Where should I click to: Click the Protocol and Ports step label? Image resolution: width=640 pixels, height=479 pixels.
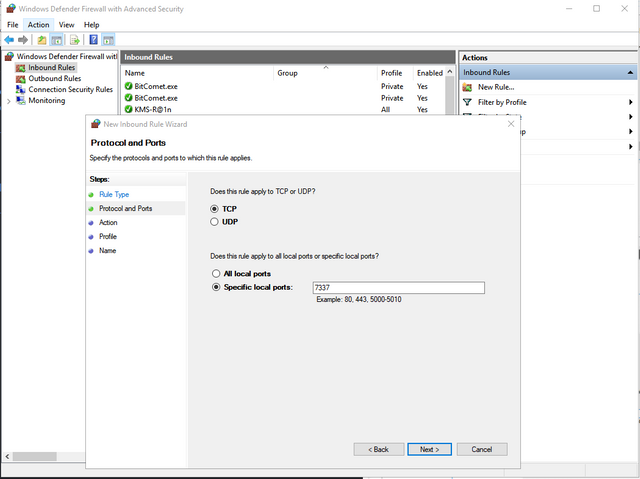coord(125,208)
